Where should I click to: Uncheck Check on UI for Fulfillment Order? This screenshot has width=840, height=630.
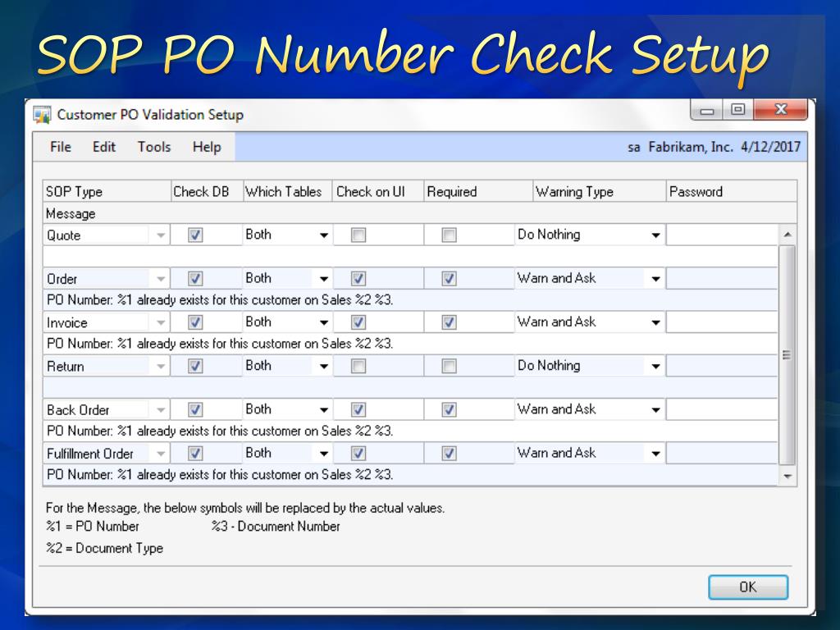(358, 454)
